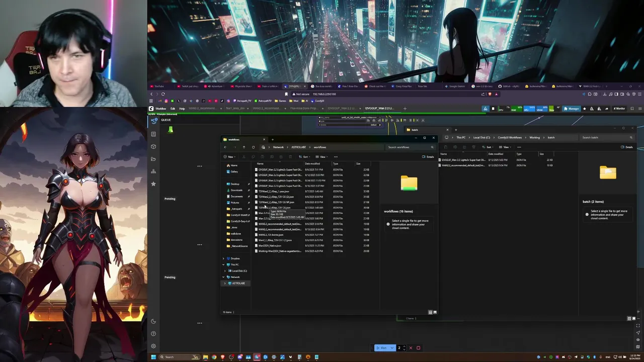Screen dimensions: 644x362
Task: Open the ComfyUI queue sidebar icon
Action: (153, 122)
